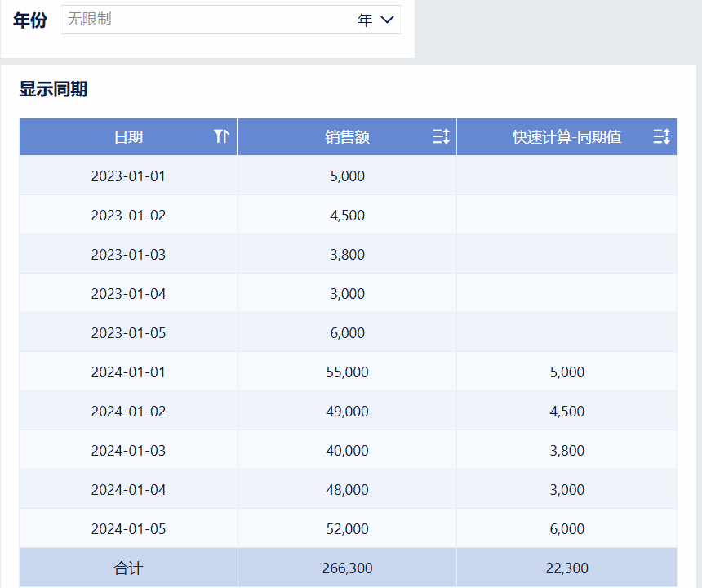Click same-period value 3,800 in 2024-01-03 row

[x=566, y=451]
